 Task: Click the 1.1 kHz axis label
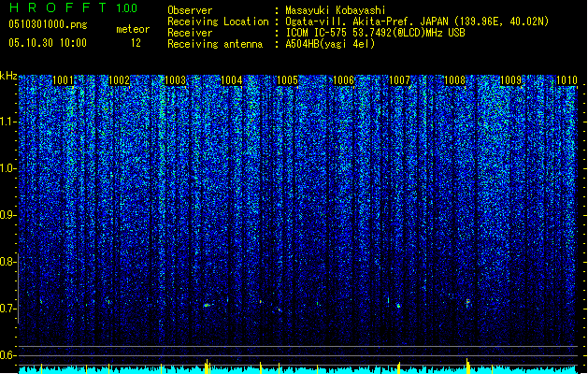tap(7, 122)
